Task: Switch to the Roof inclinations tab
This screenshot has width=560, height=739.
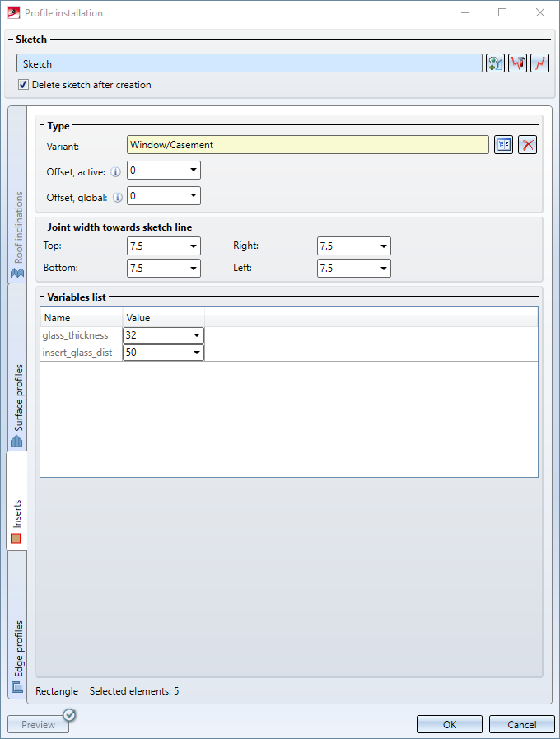Action: tap(17, 195)
